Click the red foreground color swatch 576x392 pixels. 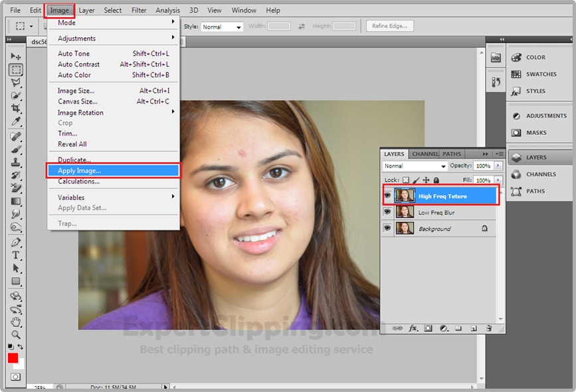pyautogui.click(x=13, y=358)
